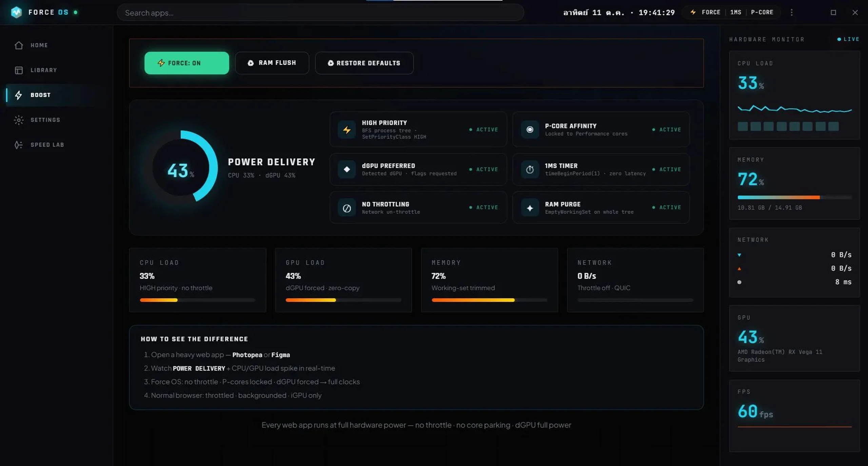The height and width of the screenshot is (466, 868).
Task: Click the network ping dot icon
Action: [x=739, y=282]
